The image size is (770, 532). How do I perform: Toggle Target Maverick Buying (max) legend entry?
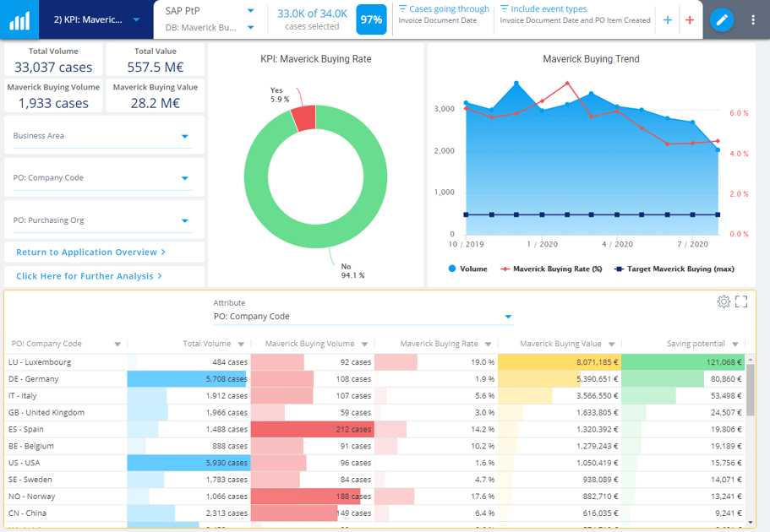(674, 269)
